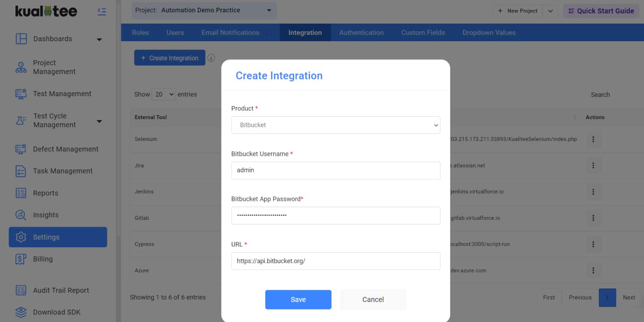This screenshot has height=322, width=644.
Task: Expand the Product dropdown showing Bitbucket
Action: [335, 125]
